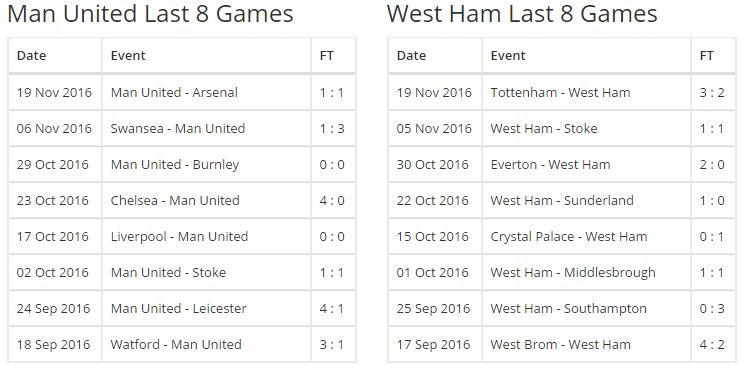This screenshot has width=744, height=368.
Task: Click the West Ham - Southampton event
Action: pyautogui.click(x=568, y=309)
